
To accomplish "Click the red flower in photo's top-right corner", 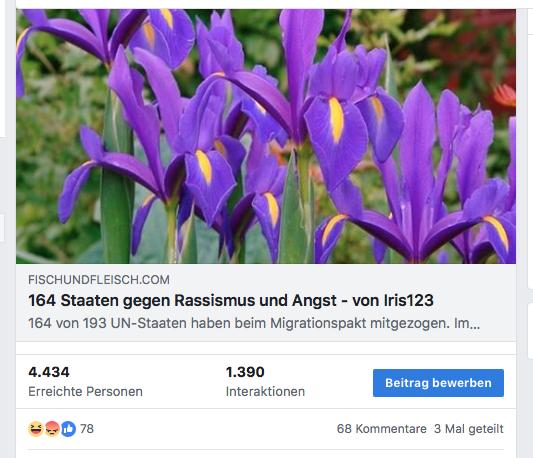I will point(504,96).
